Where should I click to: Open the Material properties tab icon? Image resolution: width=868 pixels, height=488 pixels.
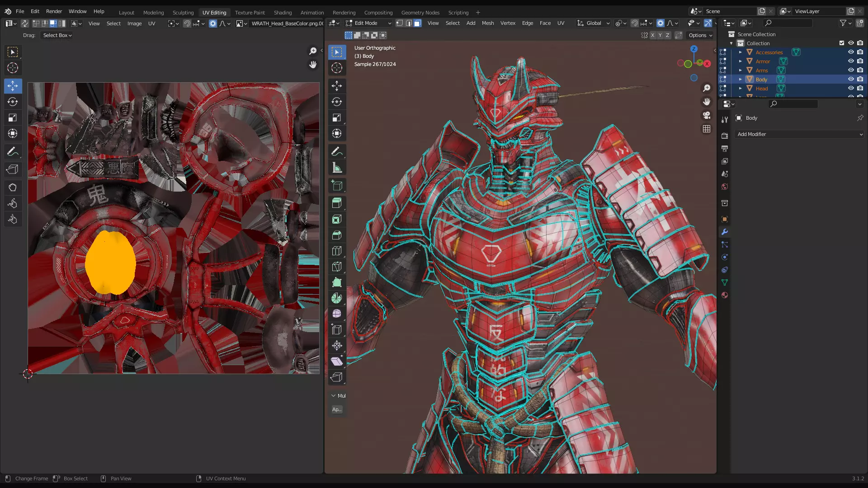coord(725,295)
